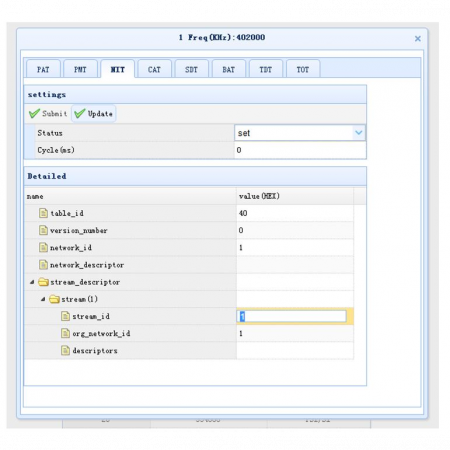Image resolution: width=450 pixels, height=450 pixels.
Task: Open the TDT tab
Action: [266, 69]
